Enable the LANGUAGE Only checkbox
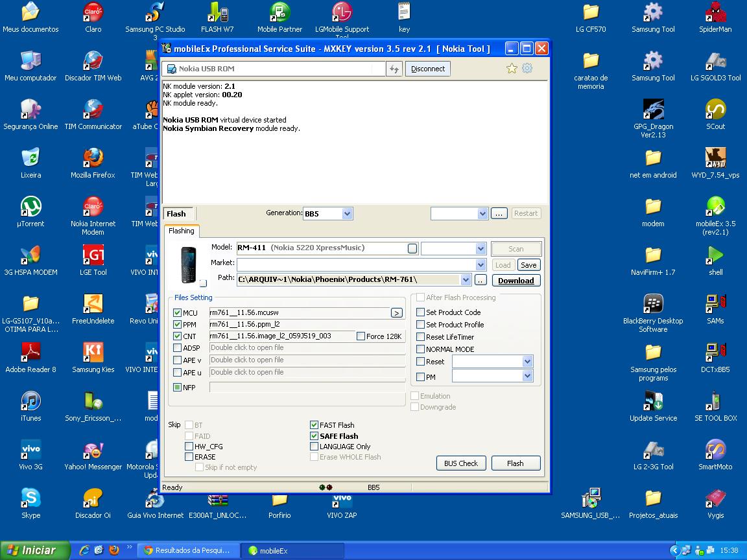The width and height of the screenshot is (747, 560). click(314, 446)
